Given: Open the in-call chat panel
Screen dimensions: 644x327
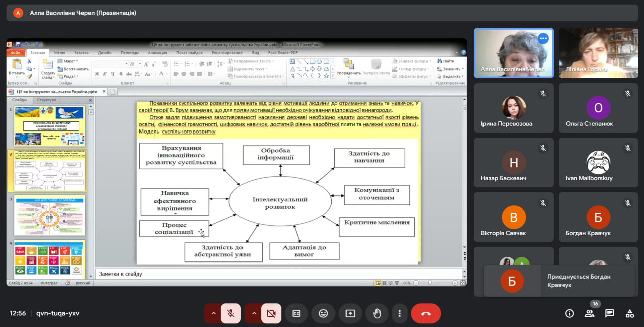Looking at the screenshot, I should 609,313.
